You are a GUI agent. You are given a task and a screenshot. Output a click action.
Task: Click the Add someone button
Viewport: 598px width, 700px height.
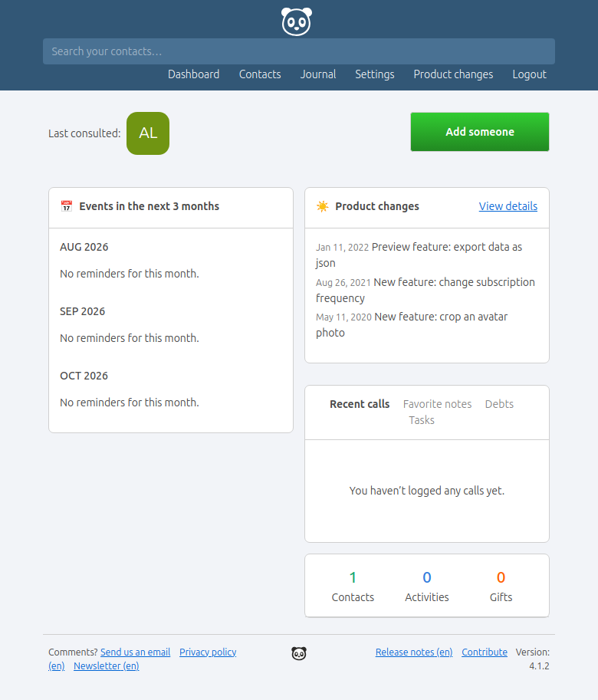[x=480, y=132]
